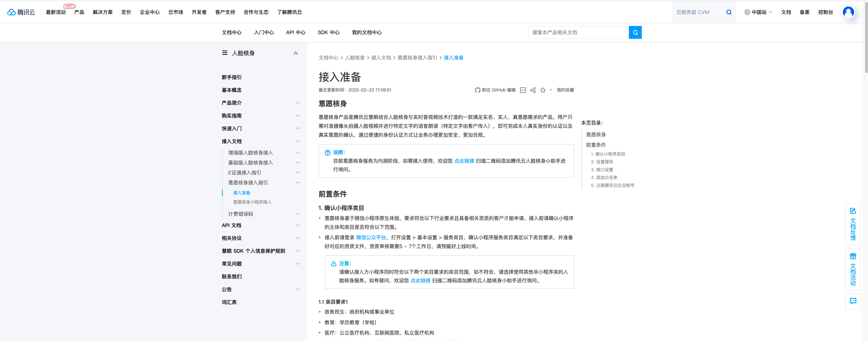Select 新手指引 in sidebar
Viewport: 868px width, 341px height.
click(232, 77)
